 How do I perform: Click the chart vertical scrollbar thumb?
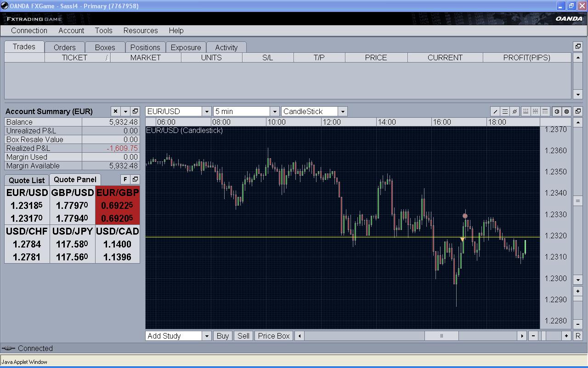(578, 201)
